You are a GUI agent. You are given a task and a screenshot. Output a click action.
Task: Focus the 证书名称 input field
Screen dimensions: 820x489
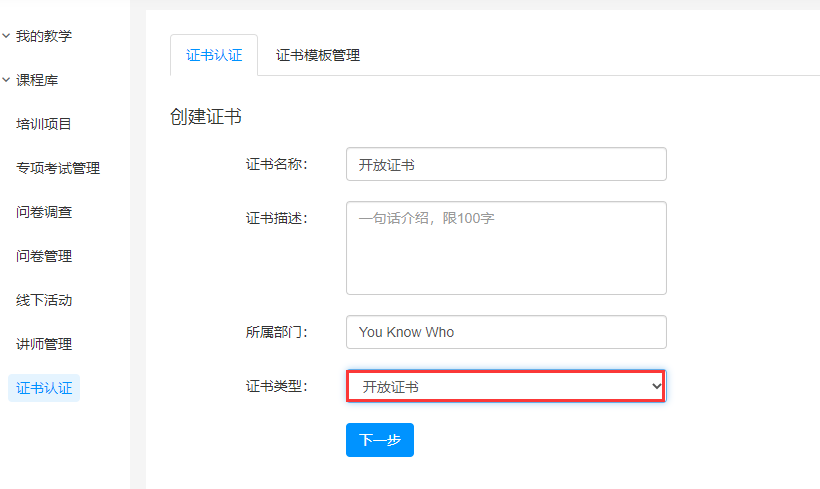click(506, 164)
